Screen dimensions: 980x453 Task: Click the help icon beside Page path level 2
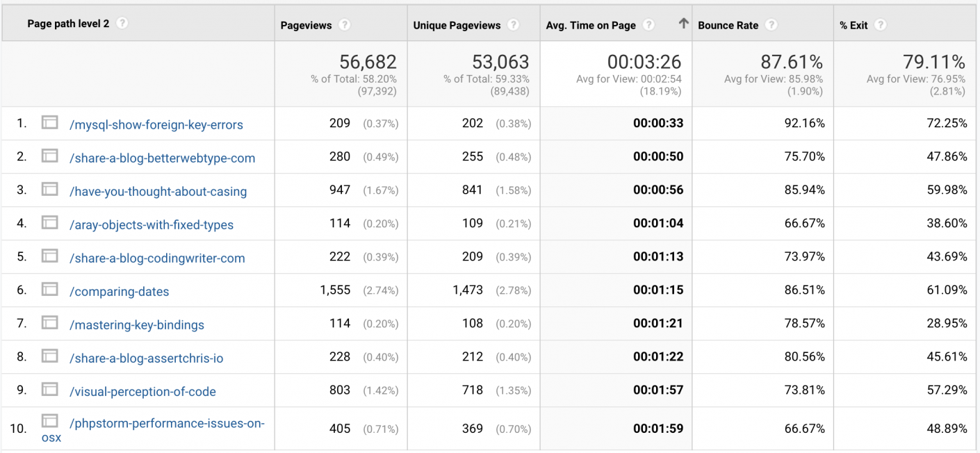[122, 22]
